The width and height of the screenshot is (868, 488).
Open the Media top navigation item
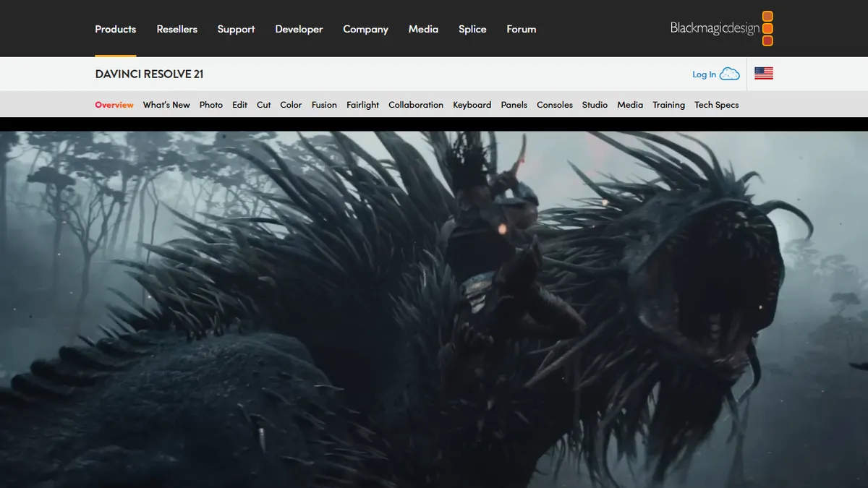point(423,29)
